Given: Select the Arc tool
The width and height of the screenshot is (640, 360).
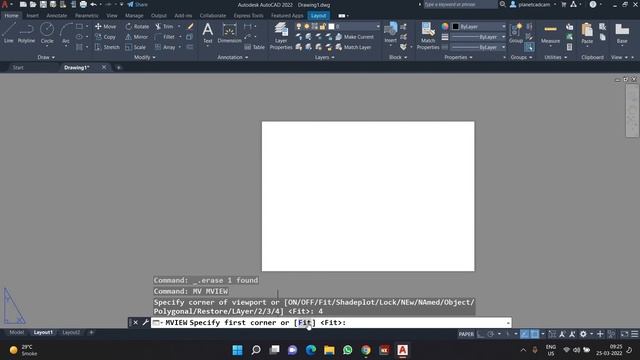Looking at the screenshot, I should pos(66,33).
